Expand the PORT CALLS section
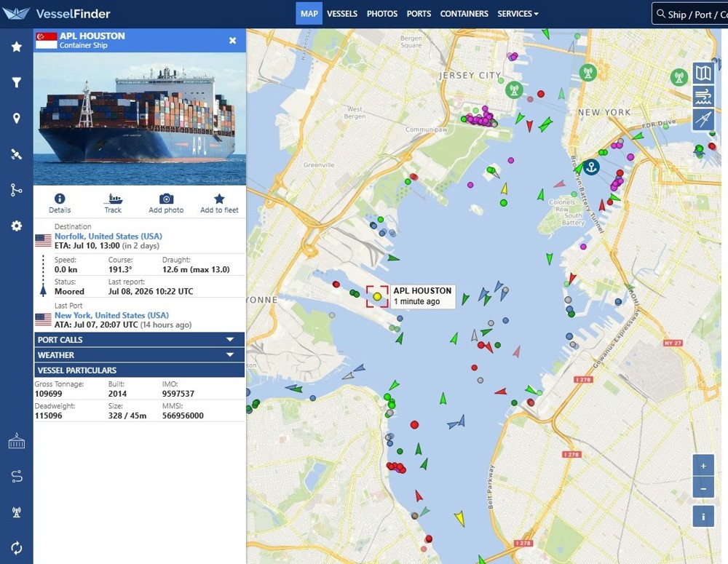Image resolution: width=728 pixels, height=564 pixels. point(139,340)
